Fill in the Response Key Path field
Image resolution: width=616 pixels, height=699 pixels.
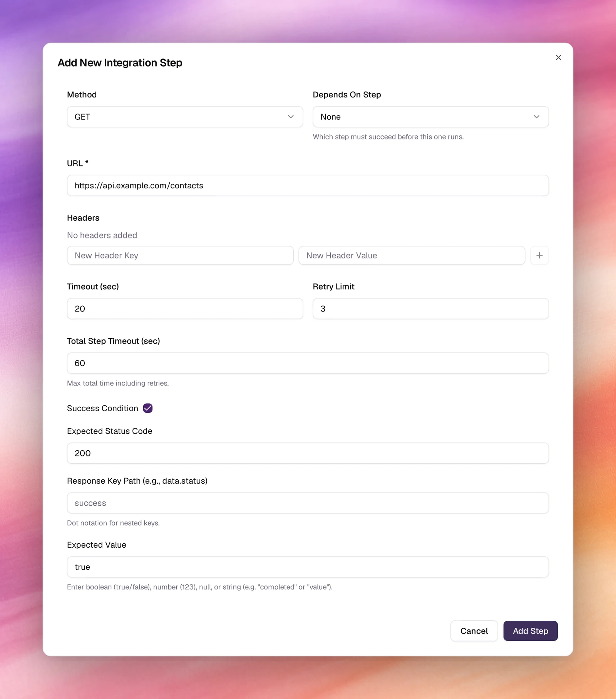308,503
